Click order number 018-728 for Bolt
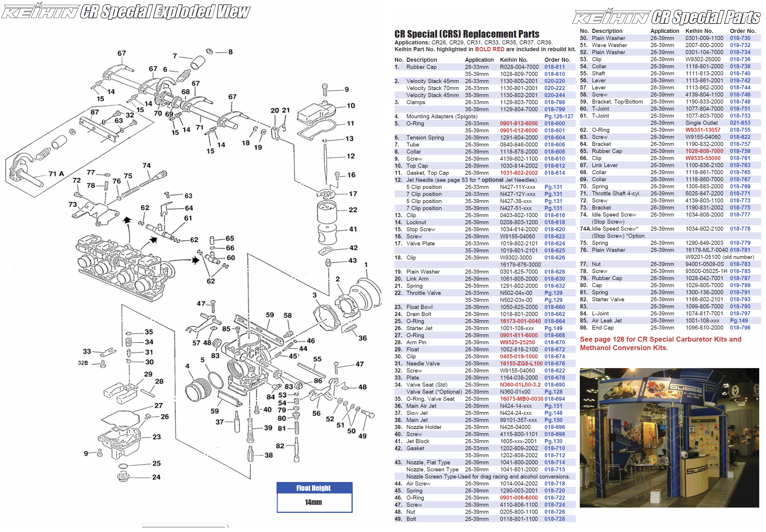The width and height of the screenshot is (766, 532). (x=554, y=519)
